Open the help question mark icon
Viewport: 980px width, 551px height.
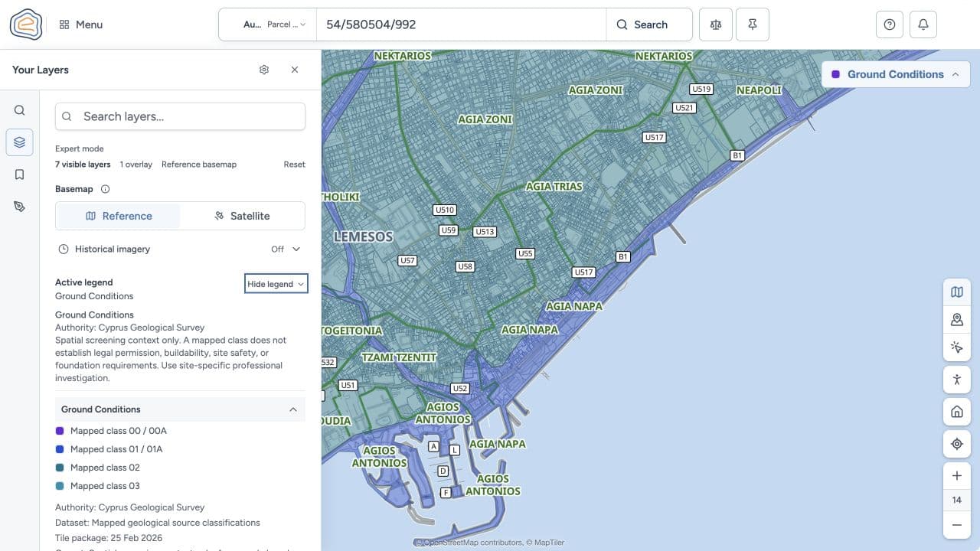[x=890, y=24]
